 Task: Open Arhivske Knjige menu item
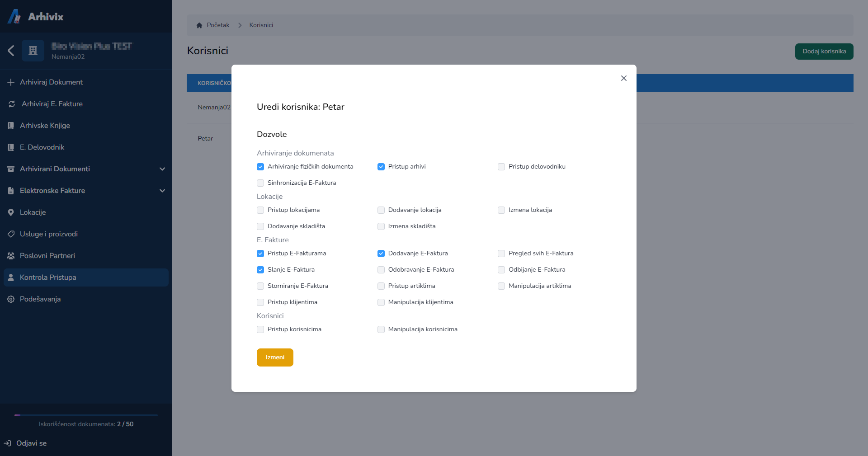click(45, 126)
